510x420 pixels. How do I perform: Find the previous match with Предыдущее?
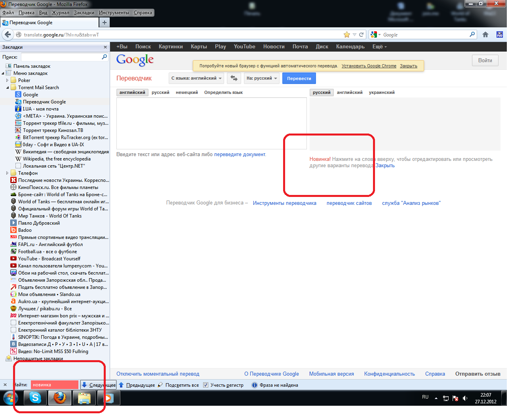pyautogui.click(x=137, y=385)
